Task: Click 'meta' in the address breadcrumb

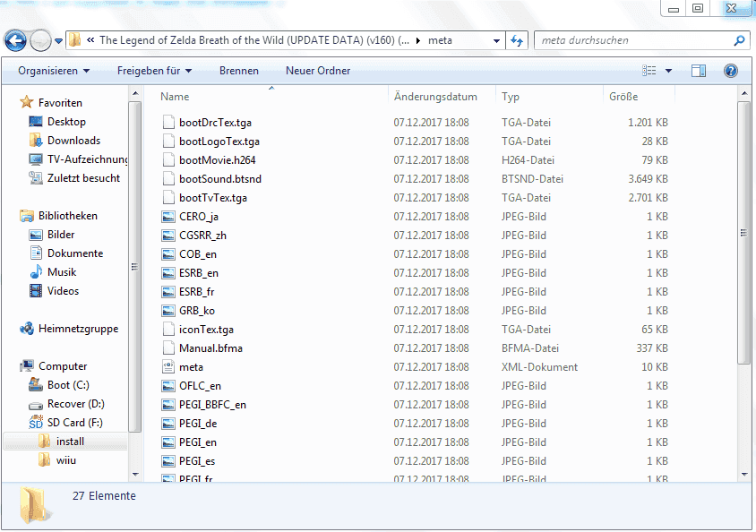Action: (x=440, y=40)
